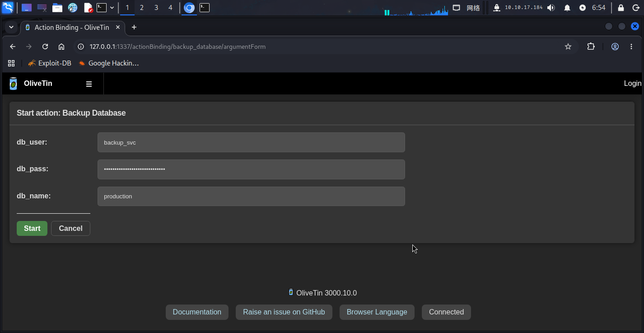Open the Kali Linux applications menu
The image size is (644, 333).
coord(8,8)
